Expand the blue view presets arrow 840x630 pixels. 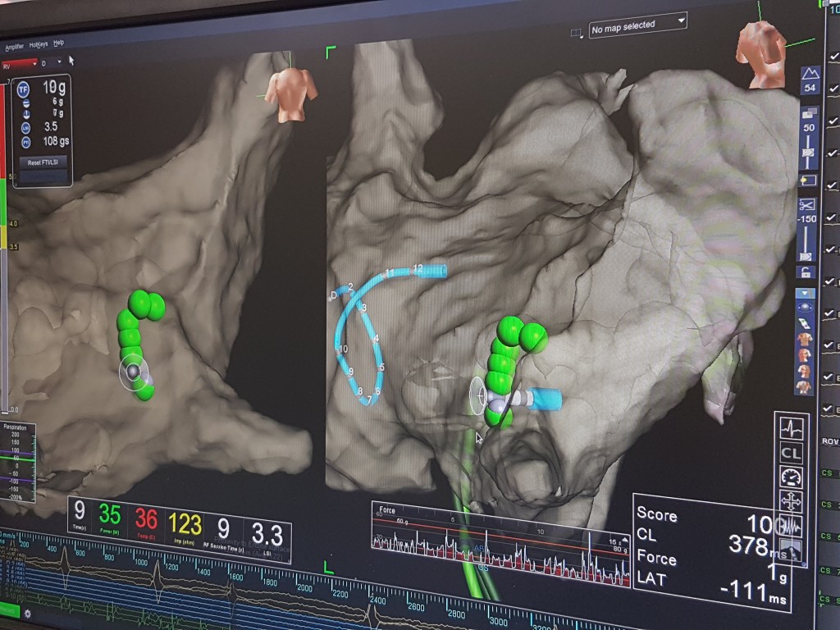(x=805, y=294)
